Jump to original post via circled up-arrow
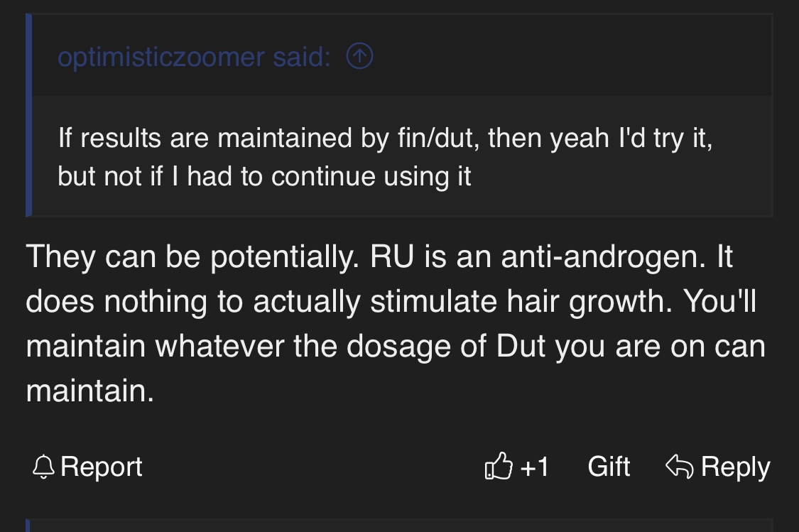Image resolution: width=799 pixels, height=532 pixels. click(360, 55)
